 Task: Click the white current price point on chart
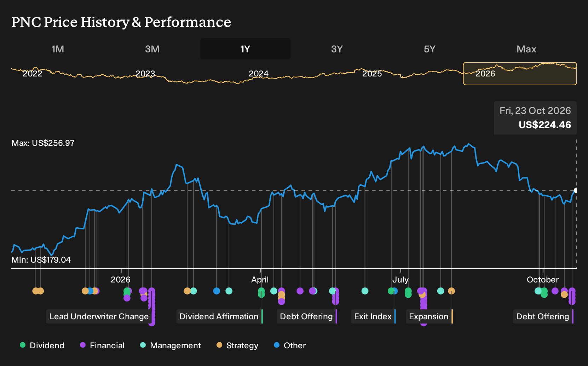[576, 190]
